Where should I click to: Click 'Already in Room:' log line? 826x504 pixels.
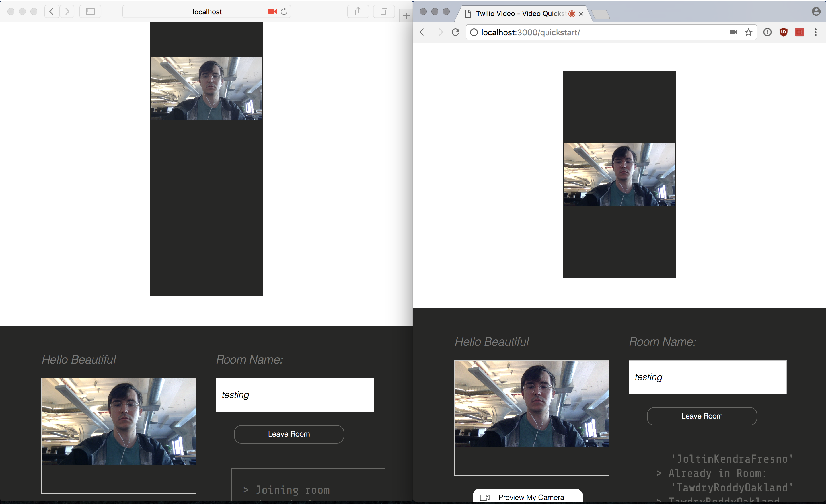tap(717, 474)
